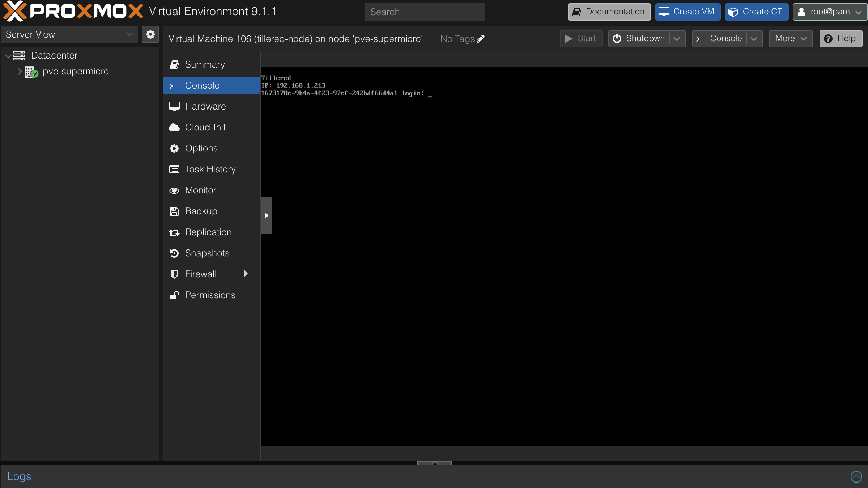Expand the Firewall submenu arrow

coord(246,274)
